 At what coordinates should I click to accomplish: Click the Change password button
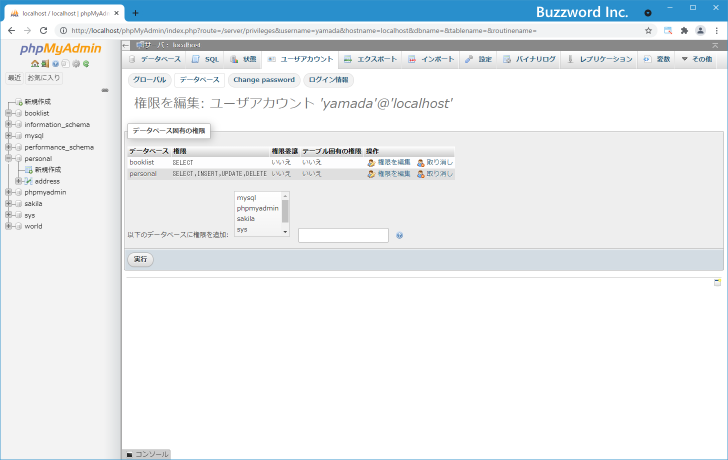click(x=263, y=79)
